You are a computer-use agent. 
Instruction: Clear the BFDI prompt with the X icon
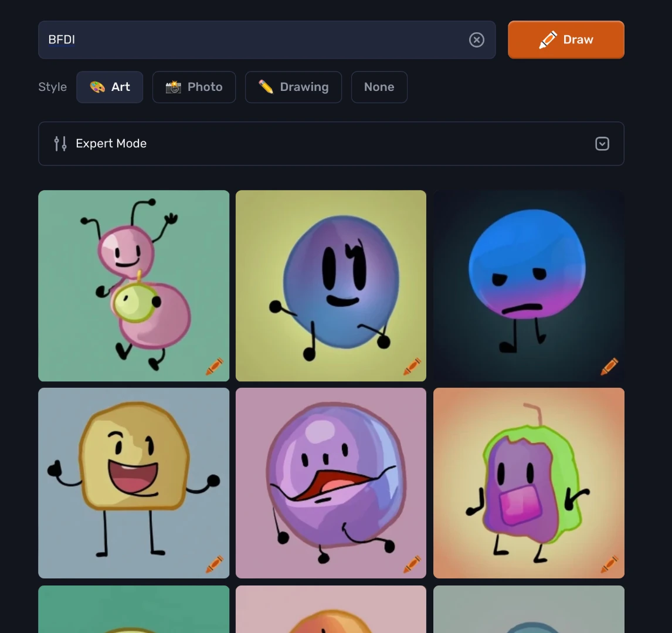click(x=476, y=40)
